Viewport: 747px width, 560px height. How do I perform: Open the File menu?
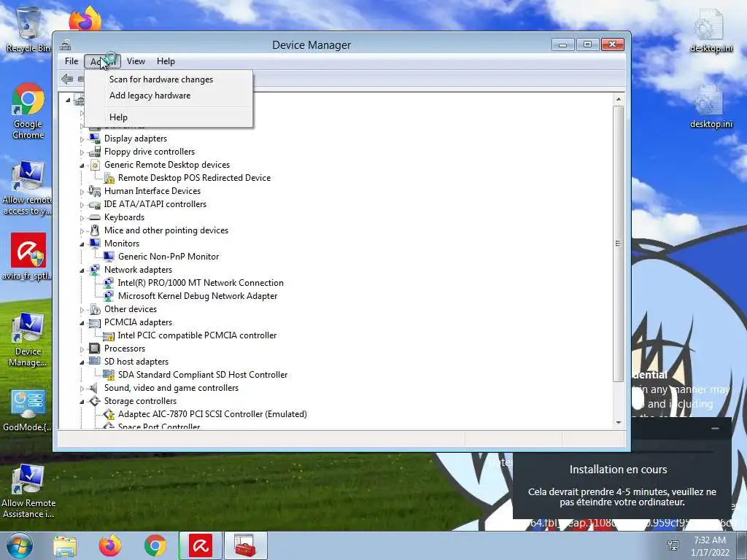(x=71, y=61)
